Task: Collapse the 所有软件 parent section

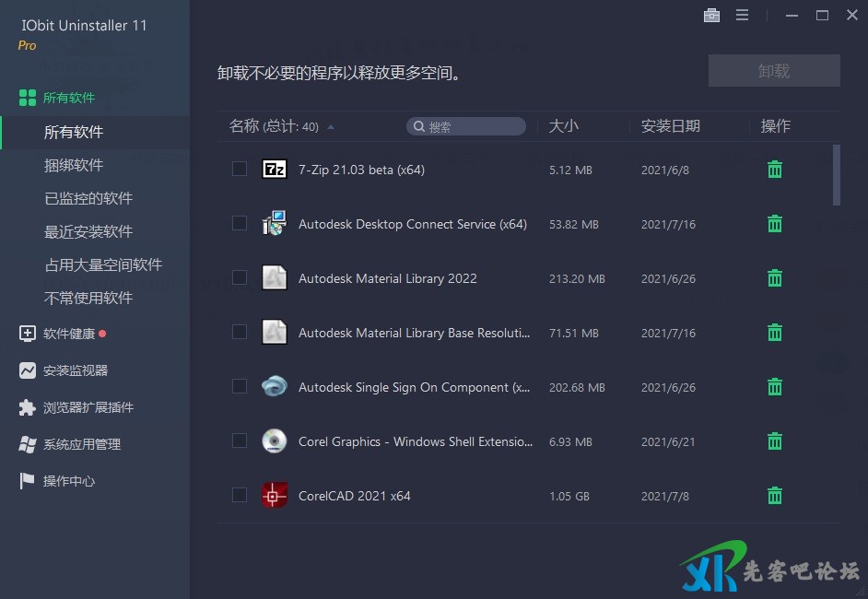Action: coord(68,98)
